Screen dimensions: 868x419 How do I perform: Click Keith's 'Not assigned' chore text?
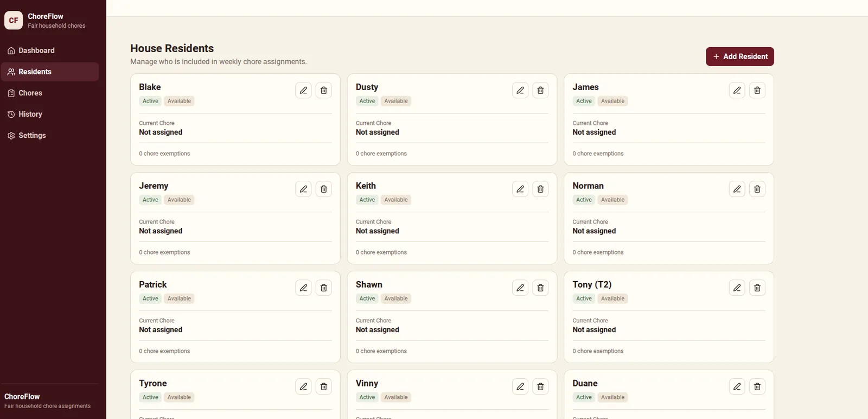click(378, 231)
